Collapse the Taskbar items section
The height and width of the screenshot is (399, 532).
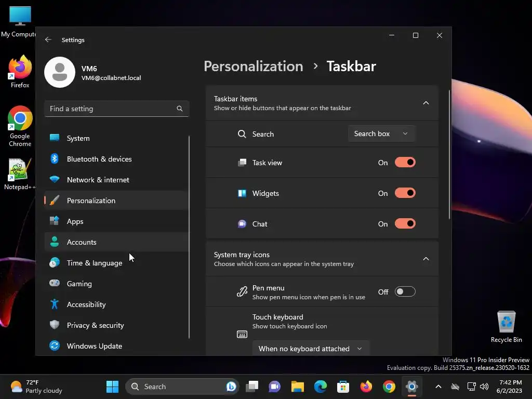(x=426, y=103)
